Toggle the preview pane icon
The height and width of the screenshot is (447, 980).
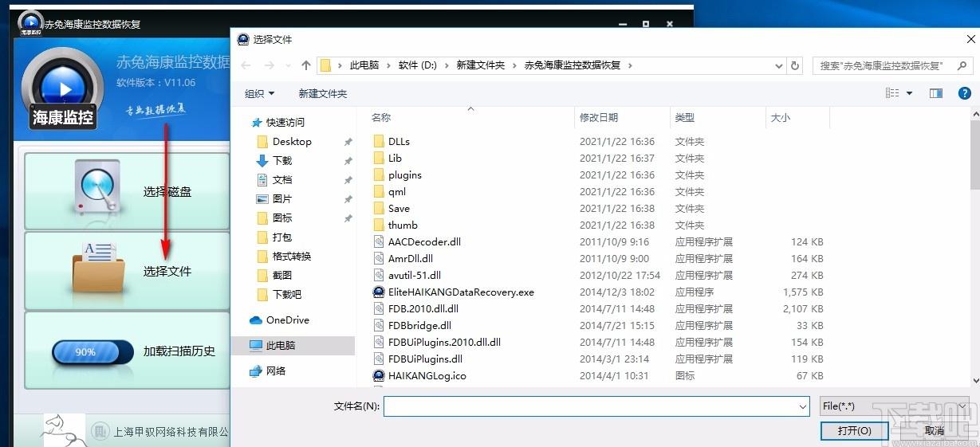tap(936, 93)
